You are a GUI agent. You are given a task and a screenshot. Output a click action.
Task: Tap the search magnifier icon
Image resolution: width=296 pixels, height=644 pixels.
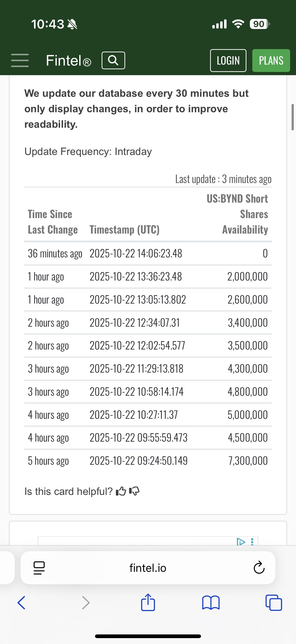(x=113, y=60)
